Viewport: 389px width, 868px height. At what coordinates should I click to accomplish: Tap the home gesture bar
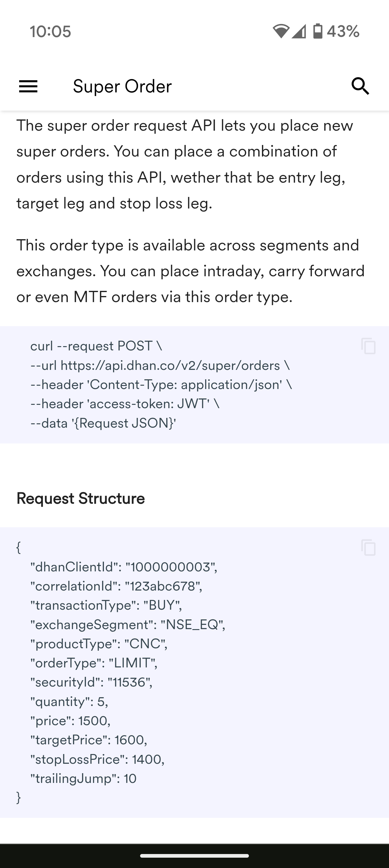coord(194,856)
